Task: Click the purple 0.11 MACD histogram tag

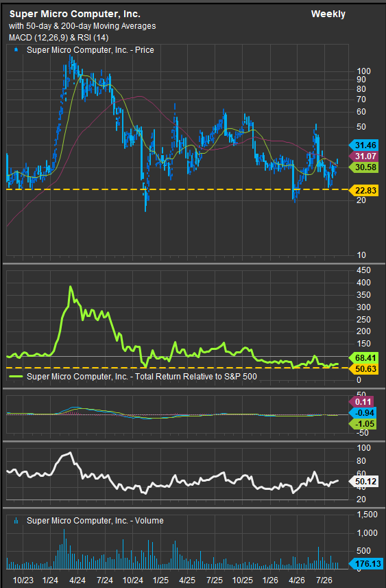Action: [x=361, y=402]
